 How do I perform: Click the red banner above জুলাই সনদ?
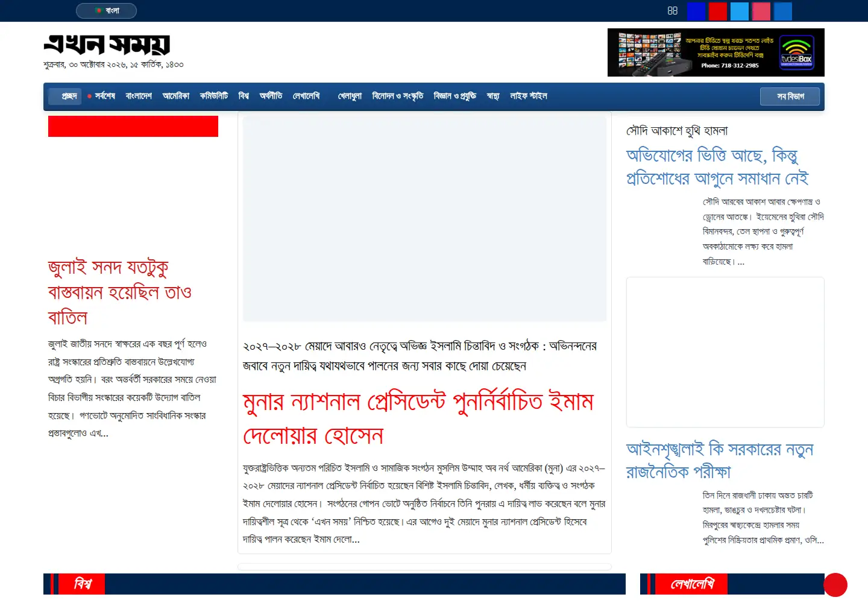pos(133,127)
